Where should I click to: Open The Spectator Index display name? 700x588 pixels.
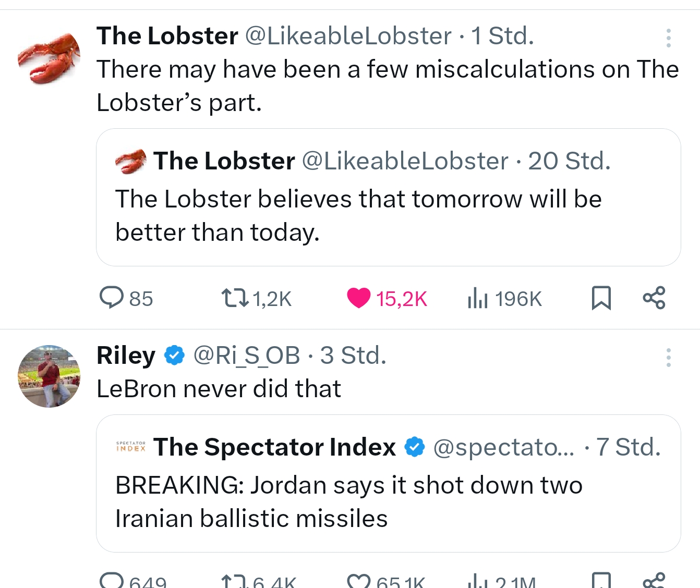click(274, 447)
